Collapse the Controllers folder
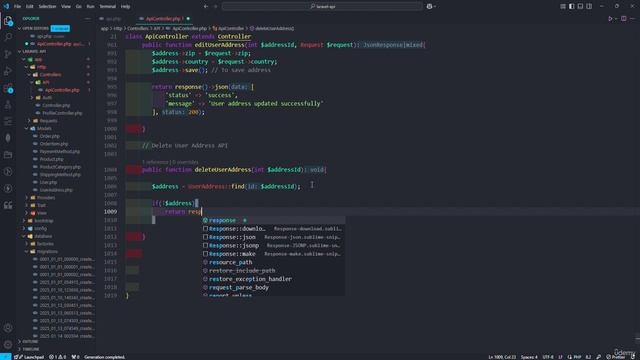 click(x=50, y=75)
